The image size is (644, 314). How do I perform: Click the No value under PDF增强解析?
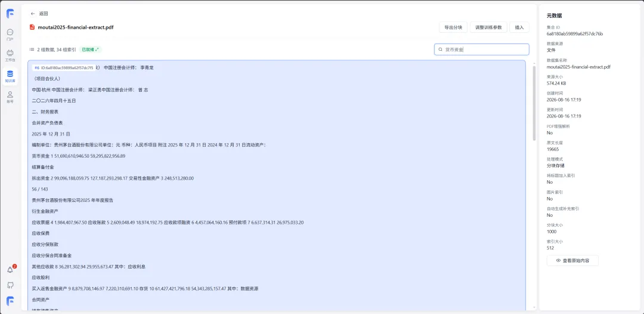point(550,133)
